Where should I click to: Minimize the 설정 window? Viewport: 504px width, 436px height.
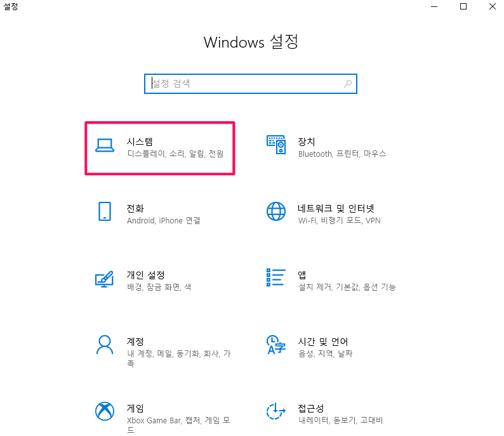434,6
